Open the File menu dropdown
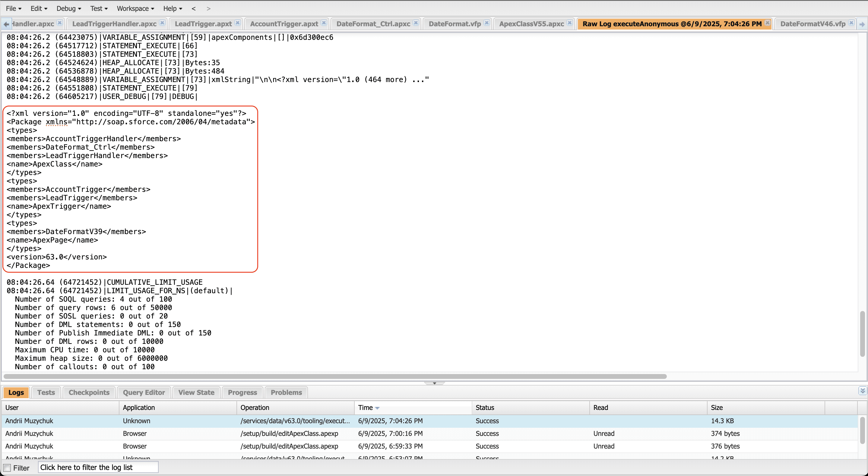Screen dimensions: 868x476 (x=14, y=8)
